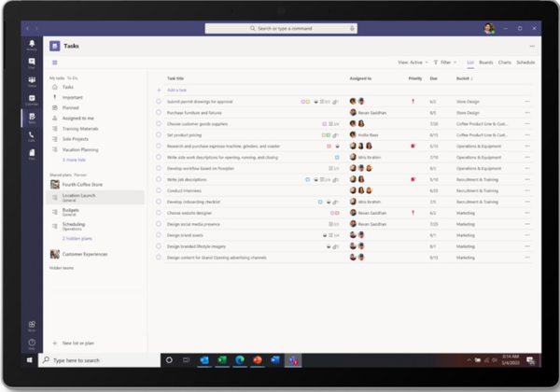Switch to the Charts tab
The width and height of the screenshot is (560, 392).
[x=505, y=63]
